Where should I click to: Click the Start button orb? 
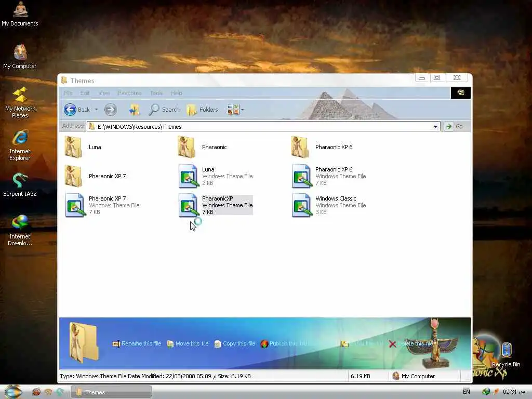12,392
